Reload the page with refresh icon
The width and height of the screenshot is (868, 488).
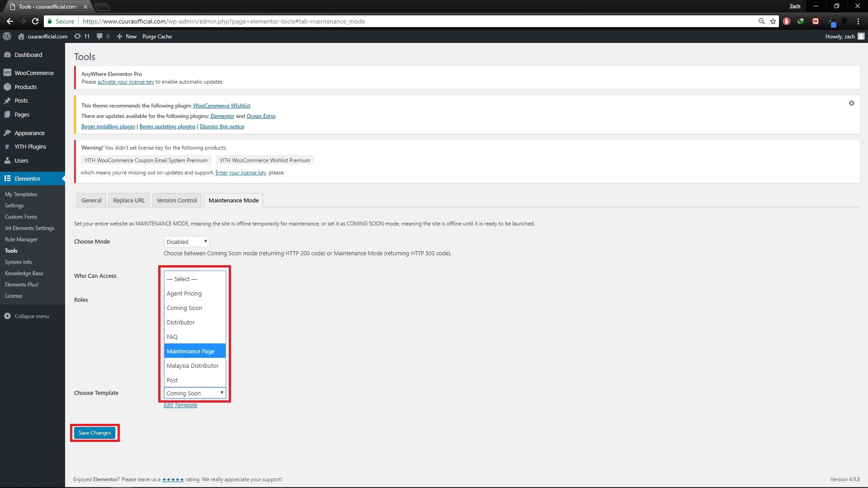(35, 21)
